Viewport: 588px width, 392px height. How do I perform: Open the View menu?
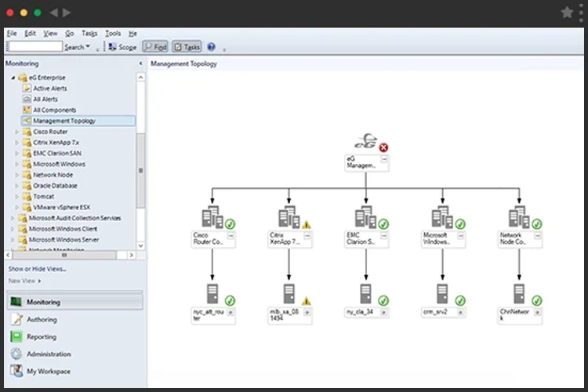(50, 34)
